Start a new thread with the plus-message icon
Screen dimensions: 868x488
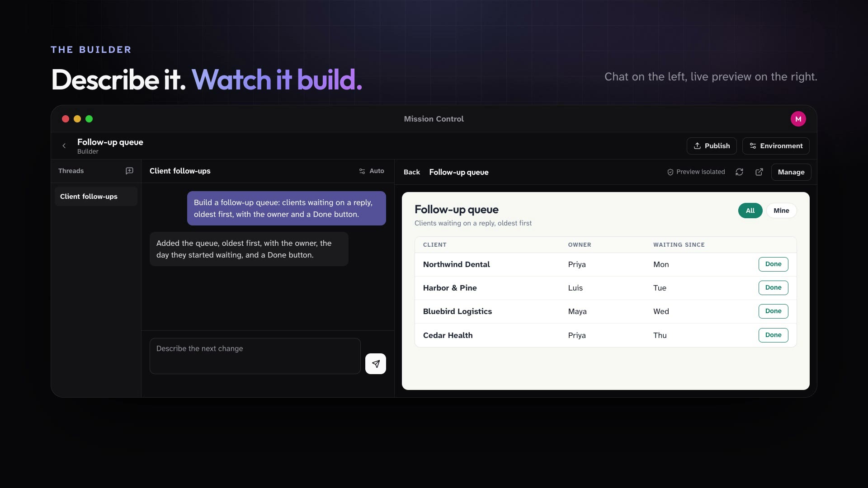129,171
